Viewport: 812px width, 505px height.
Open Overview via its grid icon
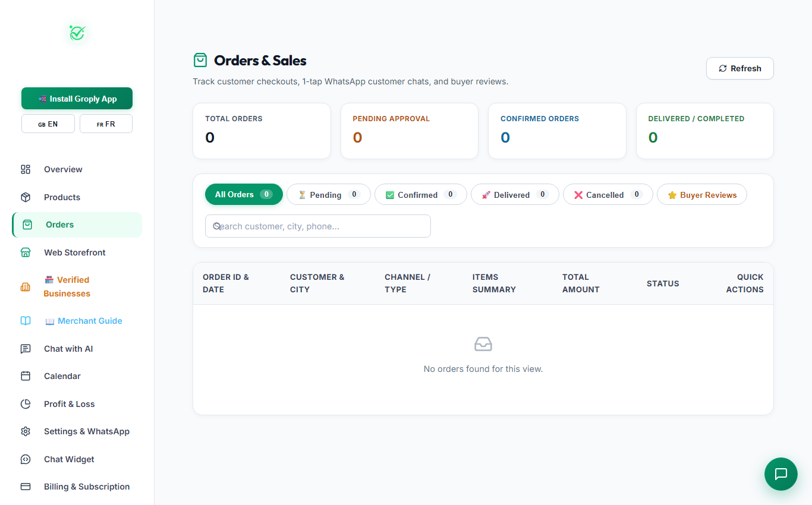[x=26, y=169]
